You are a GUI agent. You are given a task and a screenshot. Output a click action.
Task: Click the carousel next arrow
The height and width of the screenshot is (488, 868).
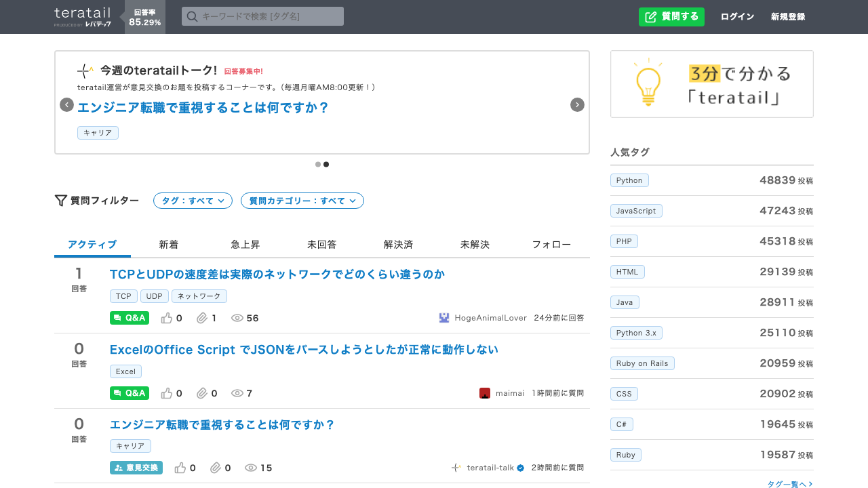click(x=577, y=104)
